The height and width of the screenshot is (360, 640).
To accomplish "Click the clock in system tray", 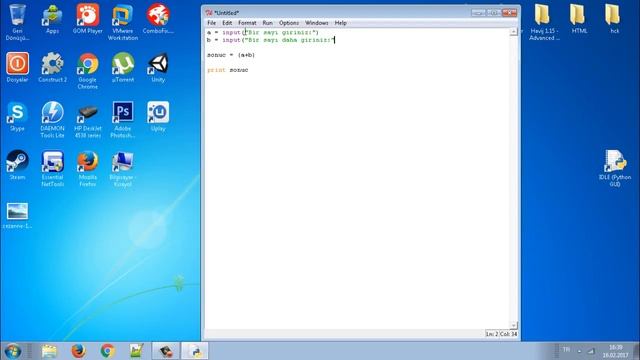I will coord(616,351).
